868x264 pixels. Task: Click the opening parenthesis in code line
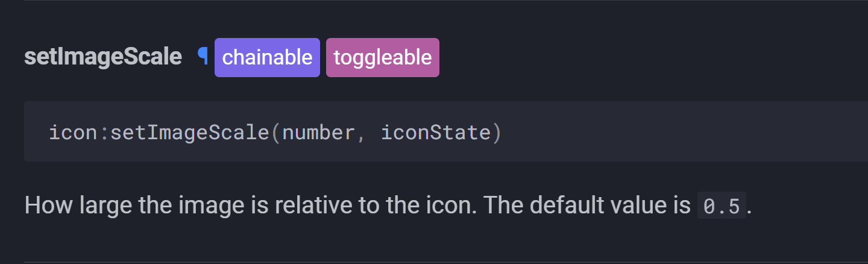[275, 133]
